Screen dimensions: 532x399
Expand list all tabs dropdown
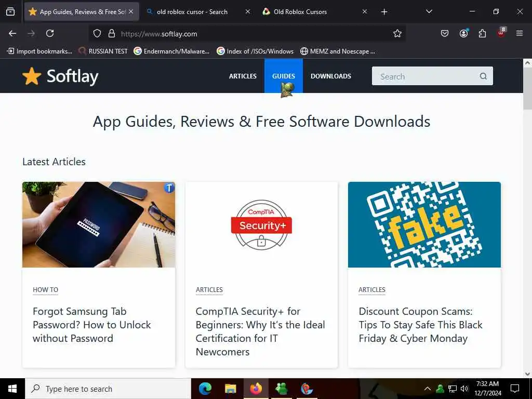pyautogui.click(x=429, y=11)
